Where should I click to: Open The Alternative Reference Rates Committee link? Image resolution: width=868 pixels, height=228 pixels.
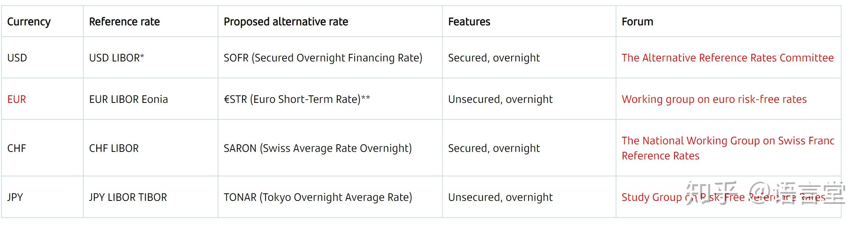tap(727, 58)
